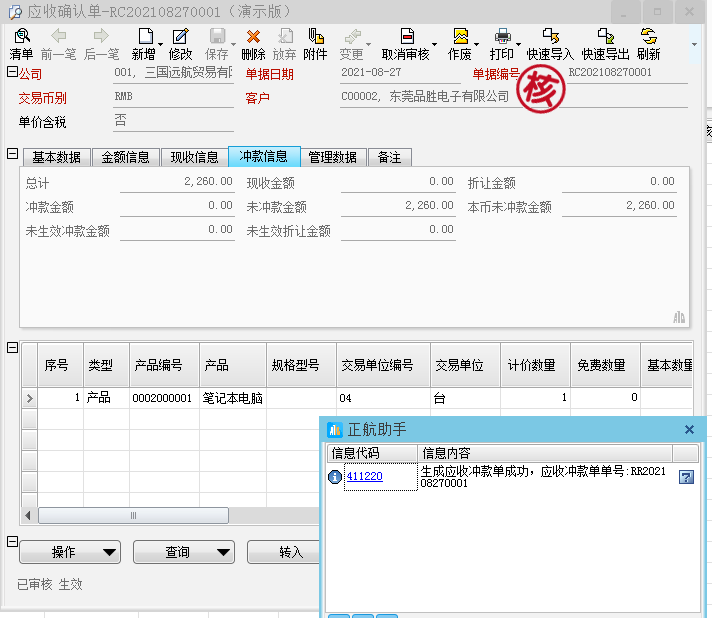This screenshot has width=712, height=618.
Task: Switch to the 金额信息 tab
Action: 125,157
